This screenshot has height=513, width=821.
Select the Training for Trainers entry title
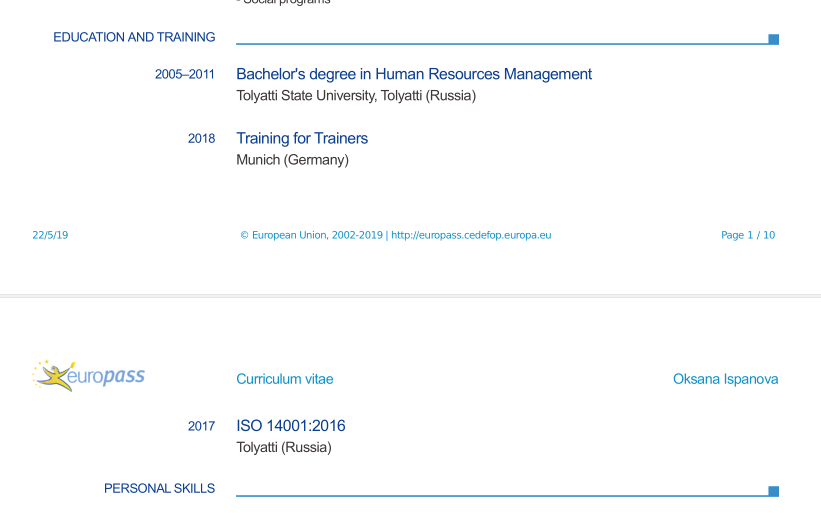tap(301, 138)
